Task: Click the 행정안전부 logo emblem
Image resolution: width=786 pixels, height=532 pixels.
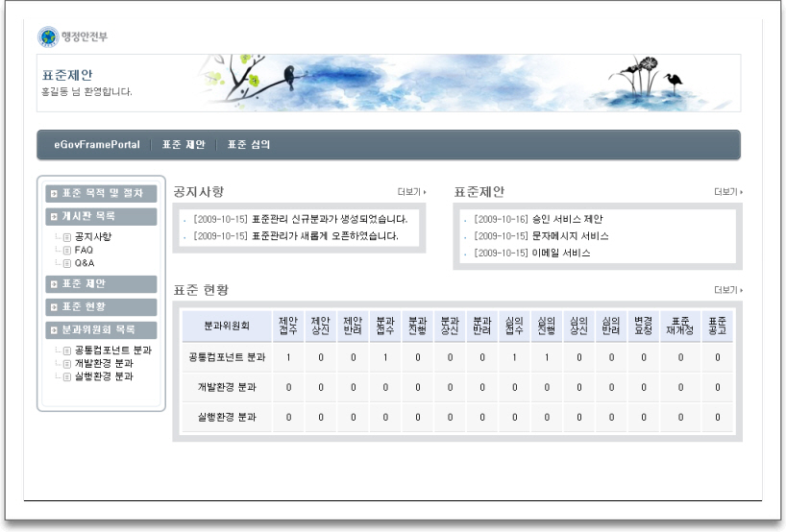Action: click(x=48, y=37)
